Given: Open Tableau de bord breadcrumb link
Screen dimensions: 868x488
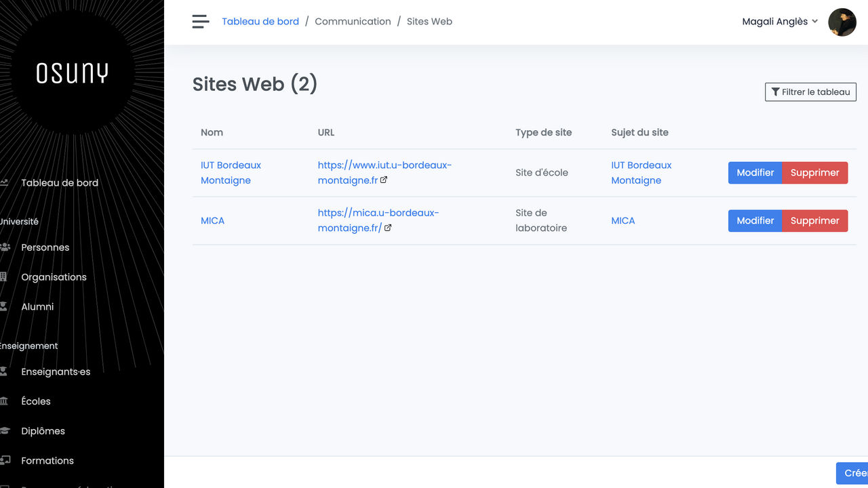Looking at the screenshot, I should pos(260,22).
